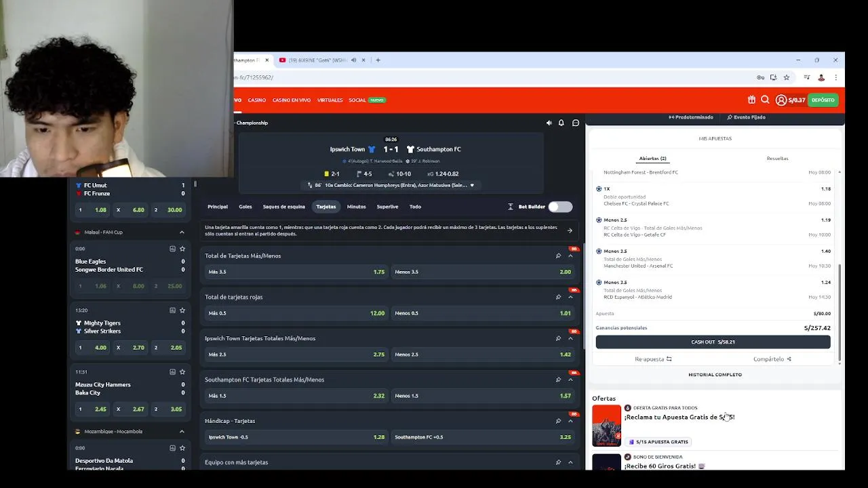
Task: Select Más 3.5 odds at 1.75
Action: coord(296,272)
